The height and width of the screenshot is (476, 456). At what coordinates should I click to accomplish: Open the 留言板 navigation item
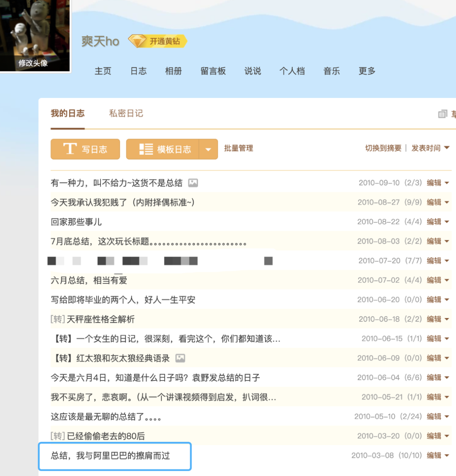213,71
